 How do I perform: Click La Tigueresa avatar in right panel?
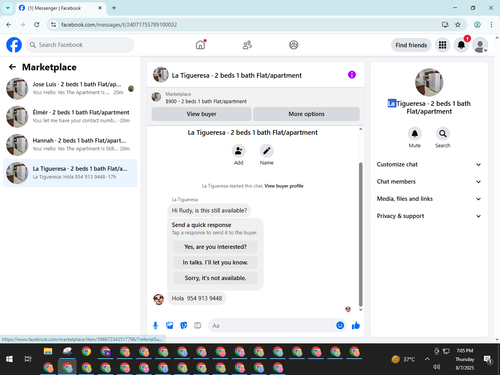pyautogui.click(x=429, y=82)
